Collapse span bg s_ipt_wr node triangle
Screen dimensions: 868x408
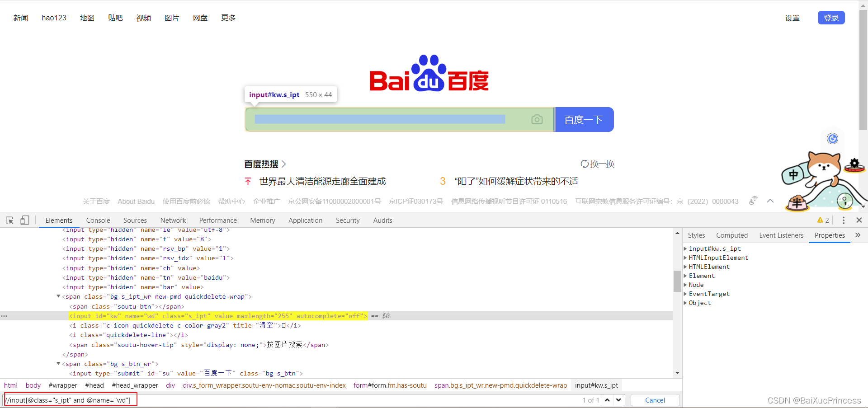pos(58,296)
